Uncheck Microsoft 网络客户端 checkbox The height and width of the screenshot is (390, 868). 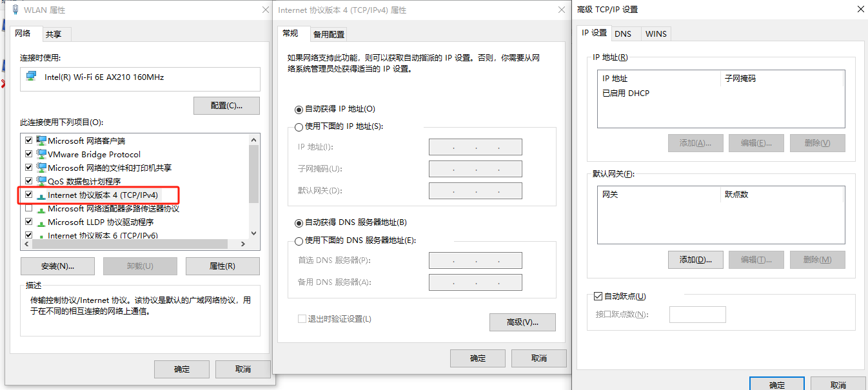point(28,141)
